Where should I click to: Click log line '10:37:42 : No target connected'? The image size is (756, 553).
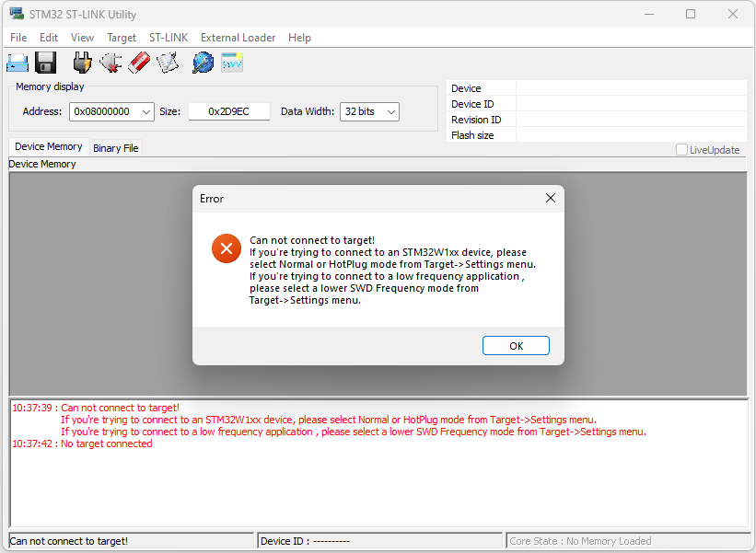(x=82, y=444)
